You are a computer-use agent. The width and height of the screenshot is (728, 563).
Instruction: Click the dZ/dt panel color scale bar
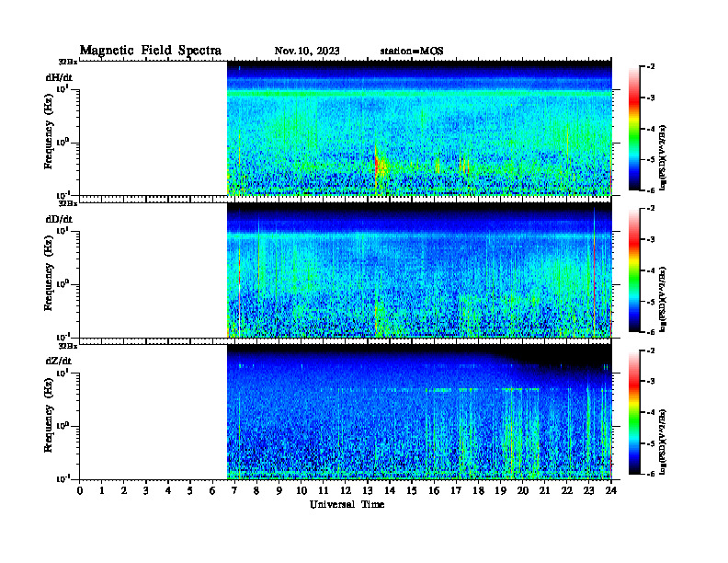tap(634, 412)
